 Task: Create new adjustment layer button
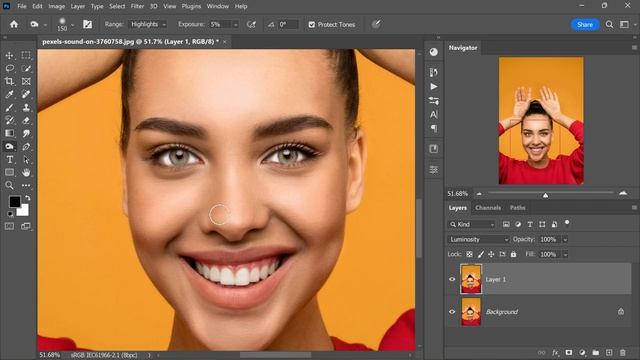582,352
